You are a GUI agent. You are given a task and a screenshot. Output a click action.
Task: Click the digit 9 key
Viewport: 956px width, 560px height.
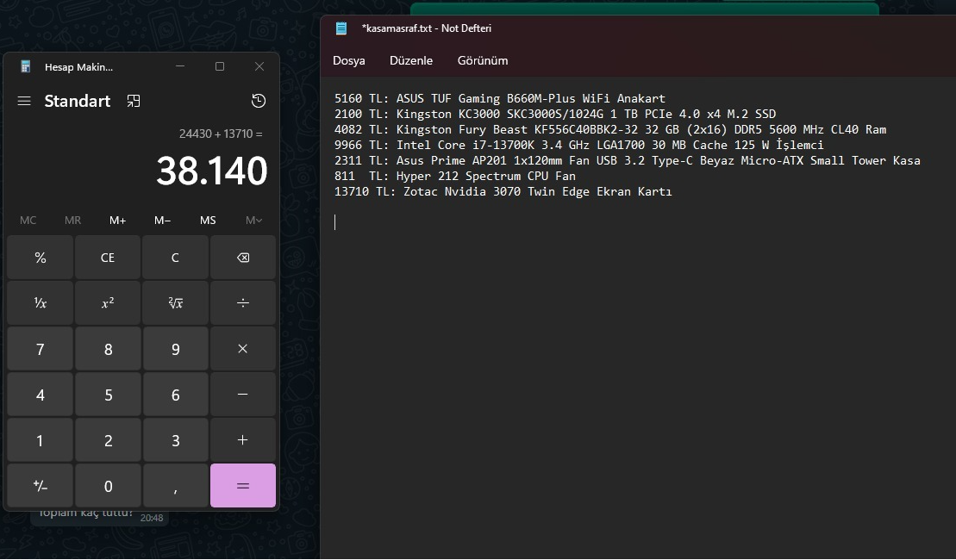(175, 349)
